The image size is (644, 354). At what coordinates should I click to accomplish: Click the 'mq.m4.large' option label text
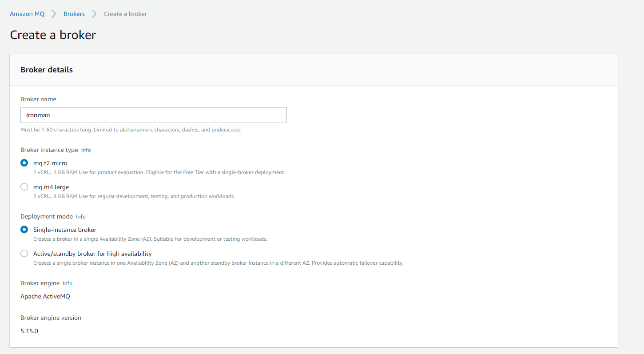pyautogui.click(x=51, y=187)
